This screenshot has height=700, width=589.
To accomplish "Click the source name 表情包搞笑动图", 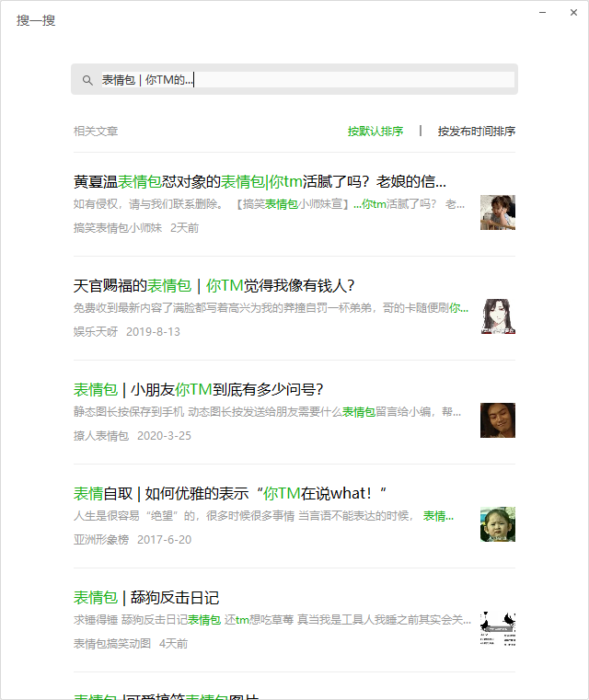I will pos(112,644).
